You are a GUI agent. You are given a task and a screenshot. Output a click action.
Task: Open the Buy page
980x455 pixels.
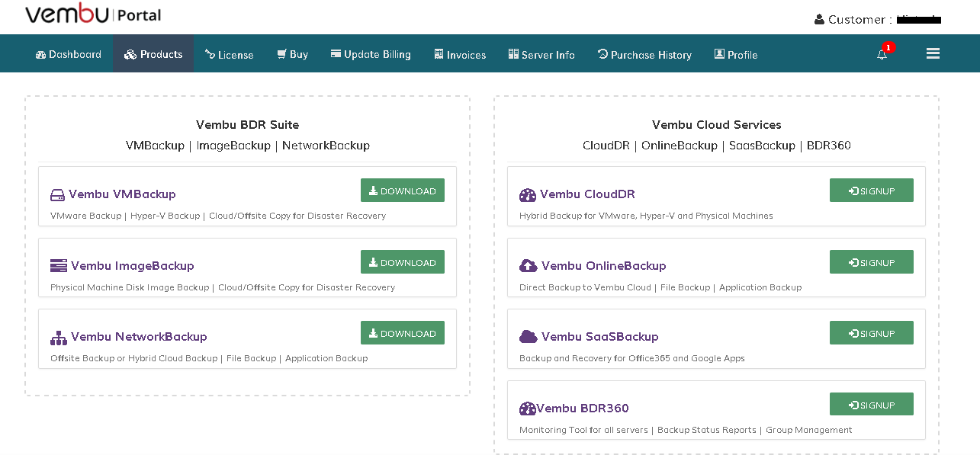[x=293, y=54]
